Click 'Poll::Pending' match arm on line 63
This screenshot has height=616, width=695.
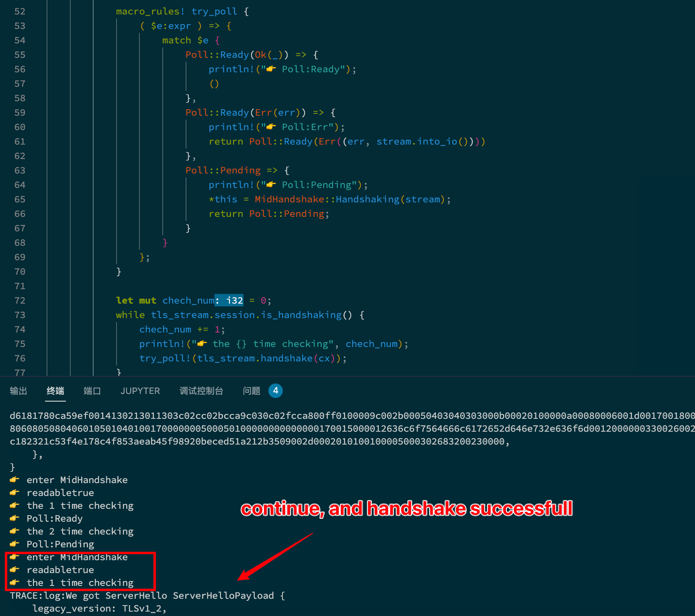(223, 170)
